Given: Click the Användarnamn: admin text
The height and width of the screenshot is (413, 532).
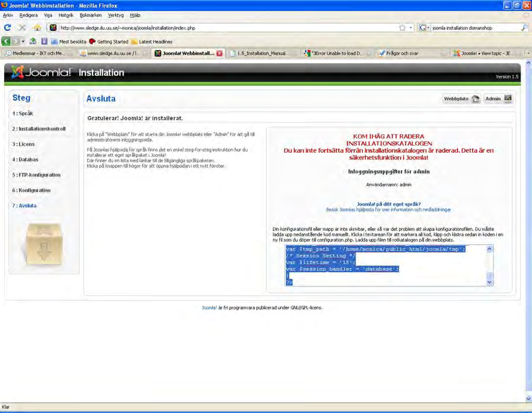Looking at the screenshot, I should point(388,185).
